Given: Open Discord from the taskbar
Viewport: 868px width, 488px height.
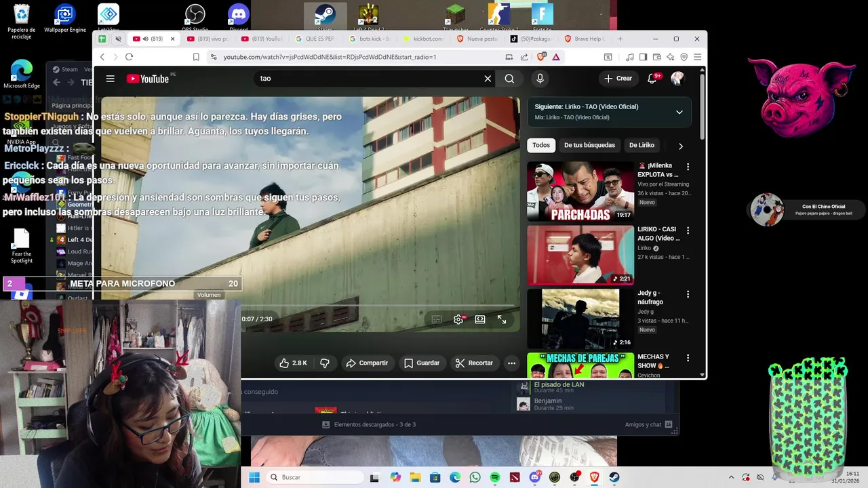Looking at the screenshot, I should [534, 477].
